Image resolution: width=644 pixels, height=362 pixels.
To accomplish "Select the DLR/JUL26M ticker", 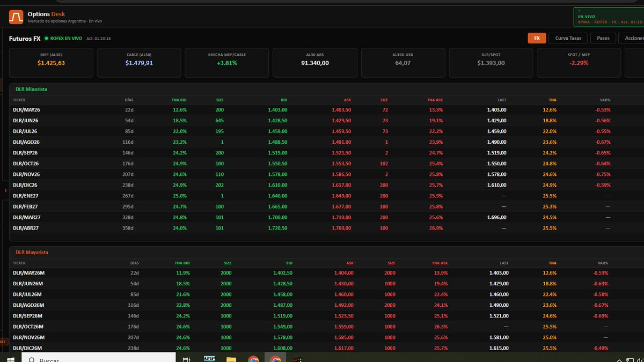I will 27,294.
